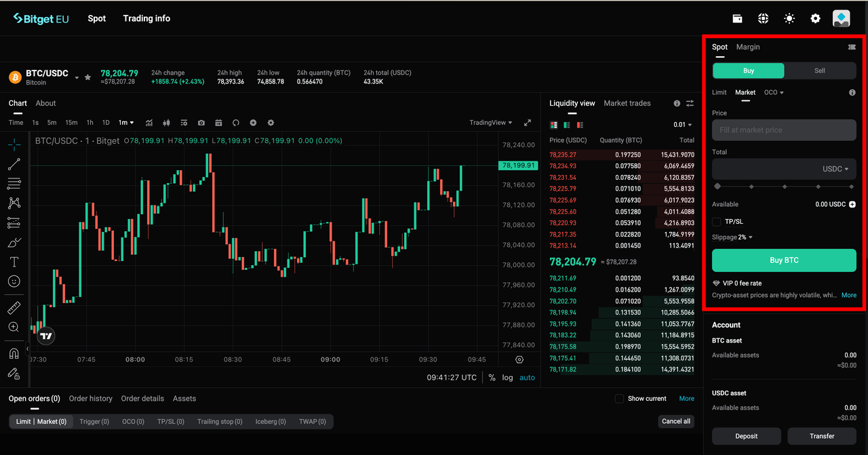Select the pattern drawing tool
The image size is (868, 455).
[x=14, y=203]
